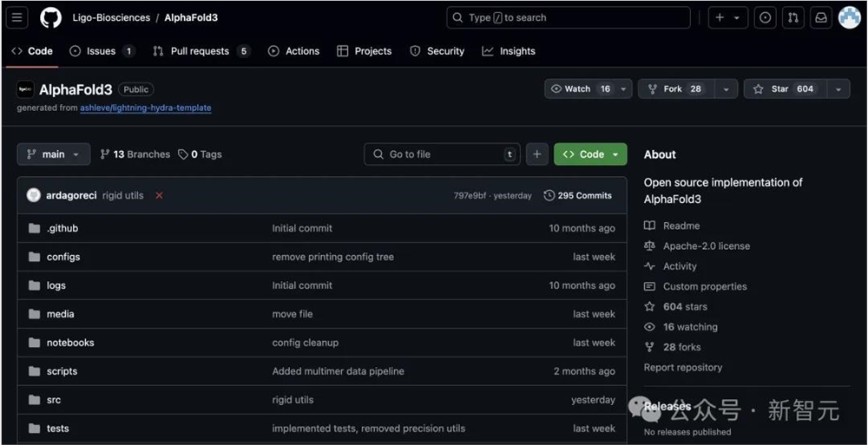Click the folder icon beside scripts
Viewport: 868px width, 445px height.
click(35, 371)
